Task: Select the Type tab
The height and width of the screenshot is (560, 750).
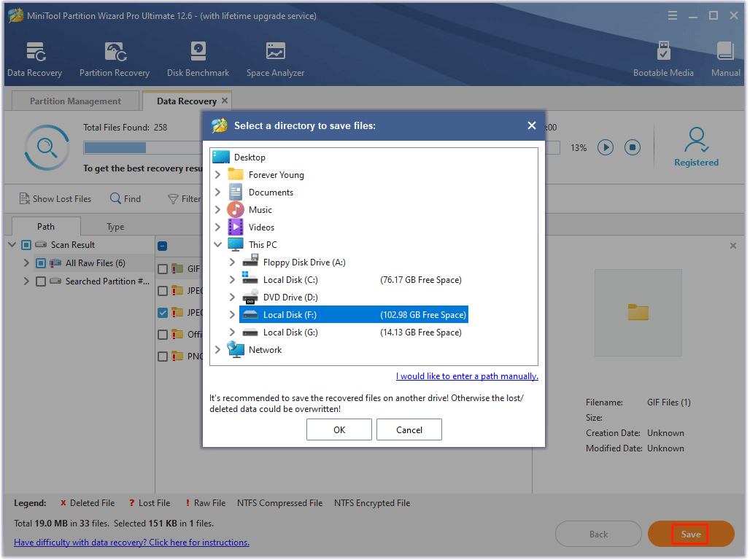Action: coord(115,227)
